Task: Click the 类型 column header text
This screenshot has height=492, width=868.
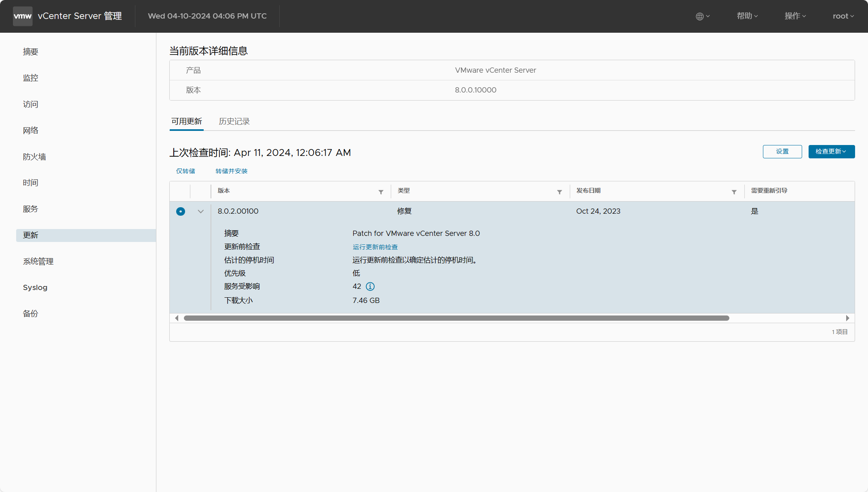Action: tap(404, 191)
